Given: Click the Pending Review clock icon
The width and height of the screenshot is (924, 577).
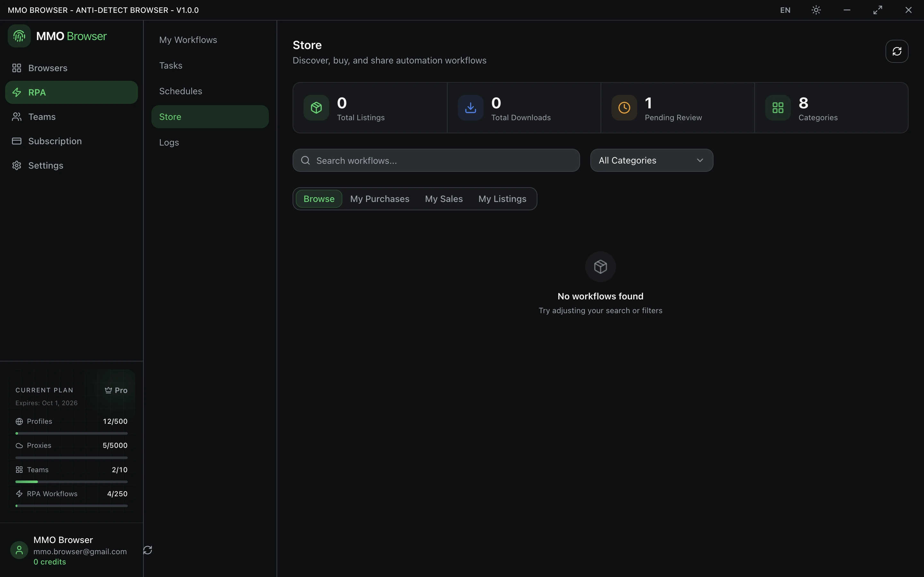Looking at the screenshot, I should [624, 108].
